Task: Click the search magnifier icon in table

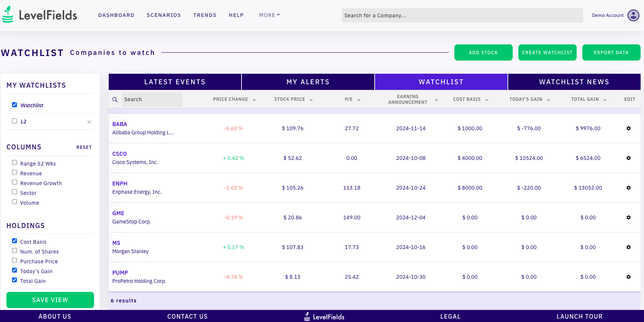Action: pyautogui.click(x=115, y=100)
